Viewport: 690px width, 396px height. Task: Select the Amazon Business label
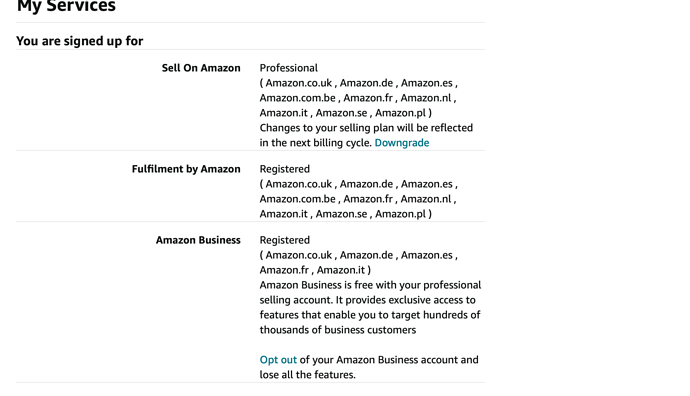[198, 240]
